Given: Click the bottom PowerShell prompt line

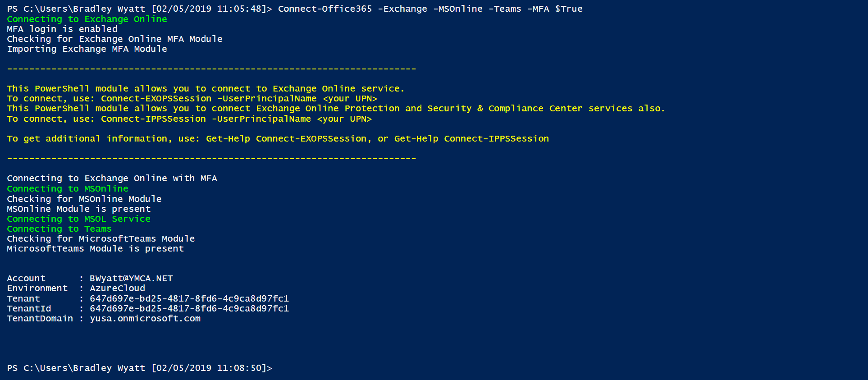Looking at the screenshot, I should coord(140,368).
